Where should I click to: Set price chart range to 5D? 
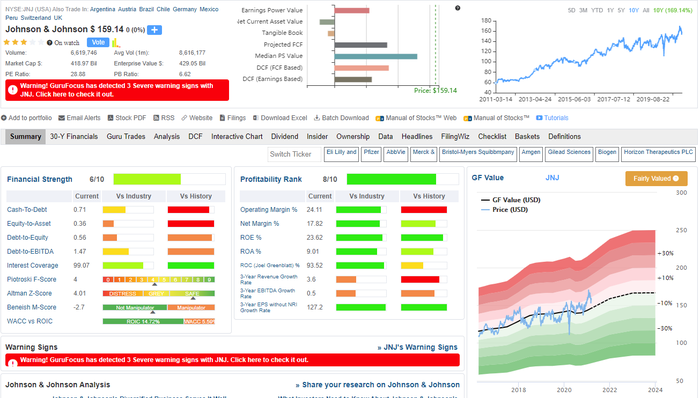click(571, 10)
